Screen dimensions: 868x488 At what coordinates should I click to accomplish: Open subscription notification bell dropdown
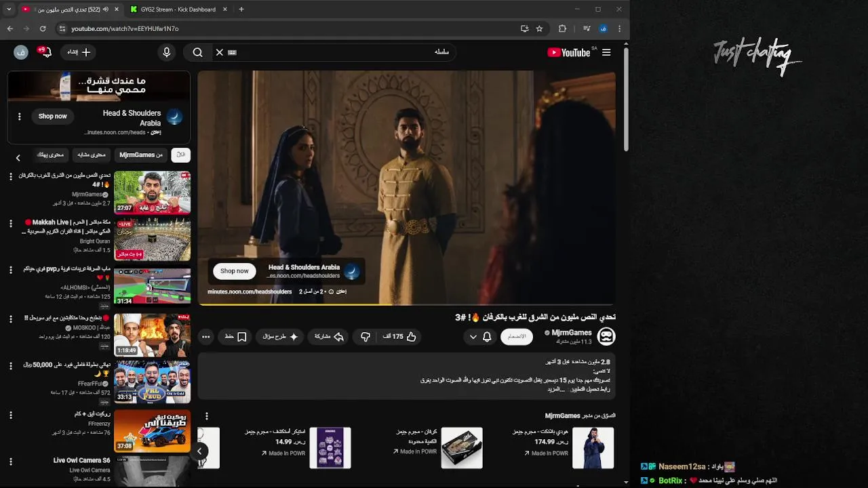click(x=480, y=337)
